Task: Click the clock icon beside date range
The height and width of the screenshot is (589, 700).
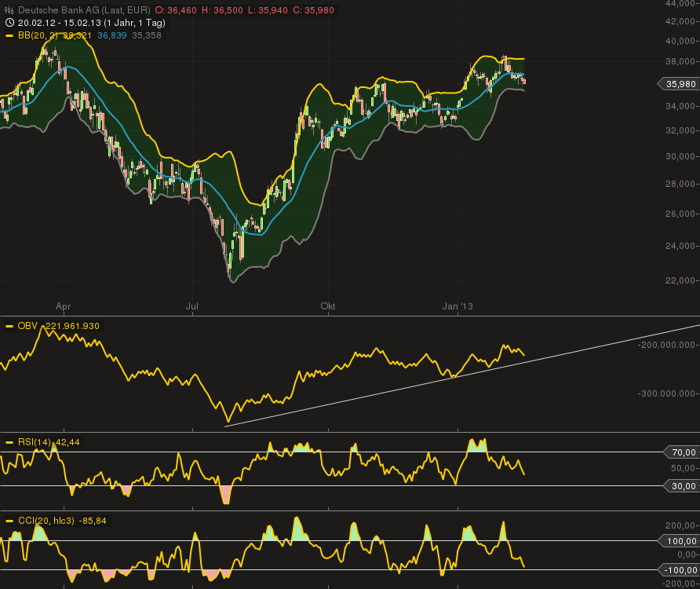Action: click(x=9, y=23)
